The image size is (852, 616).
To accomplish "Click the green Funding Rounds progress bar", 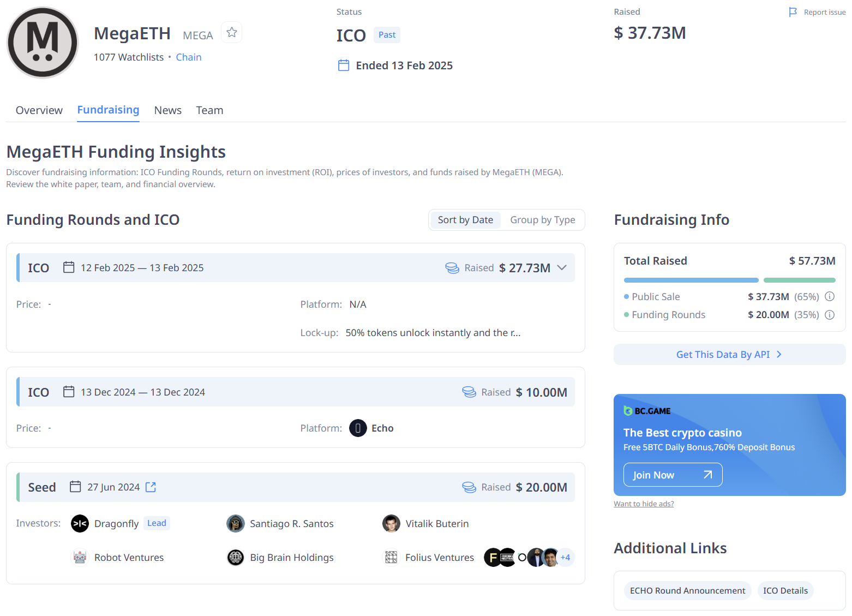I will [x=800, y=280].
